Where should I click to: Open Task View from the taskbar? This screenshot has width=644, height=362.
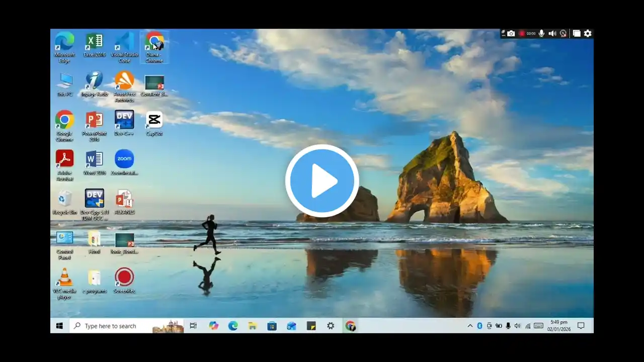click(193, 326)
